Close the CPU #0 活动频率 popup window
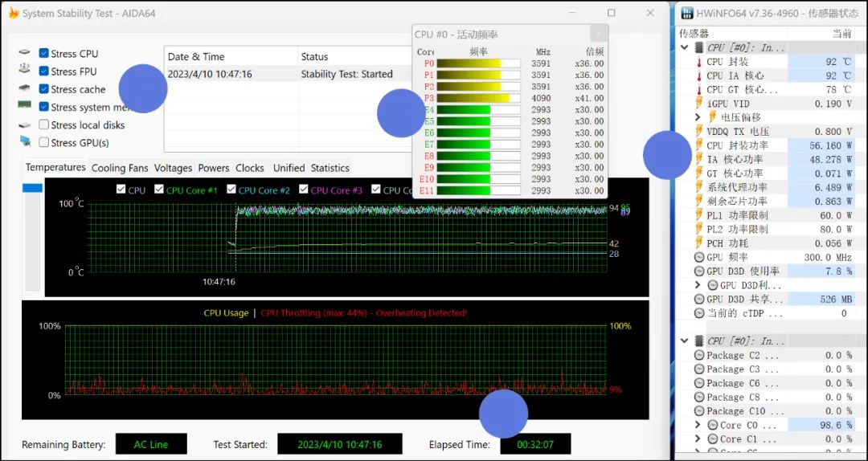This screenshot has width=868, height=461. (597, 34)
